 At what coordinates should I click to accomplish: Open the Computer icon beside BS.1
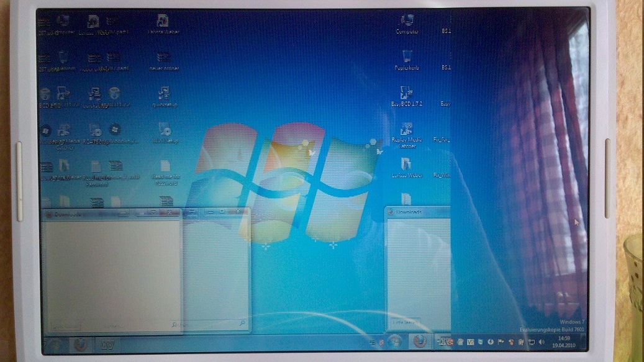point(407,24)
